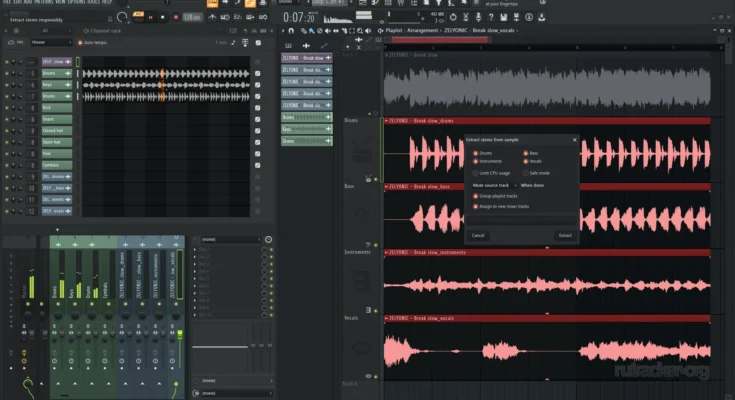Viewport: 735px width, 400px height.
Task: Select the Keys channel in Channel rack
Action: point(57,85)
